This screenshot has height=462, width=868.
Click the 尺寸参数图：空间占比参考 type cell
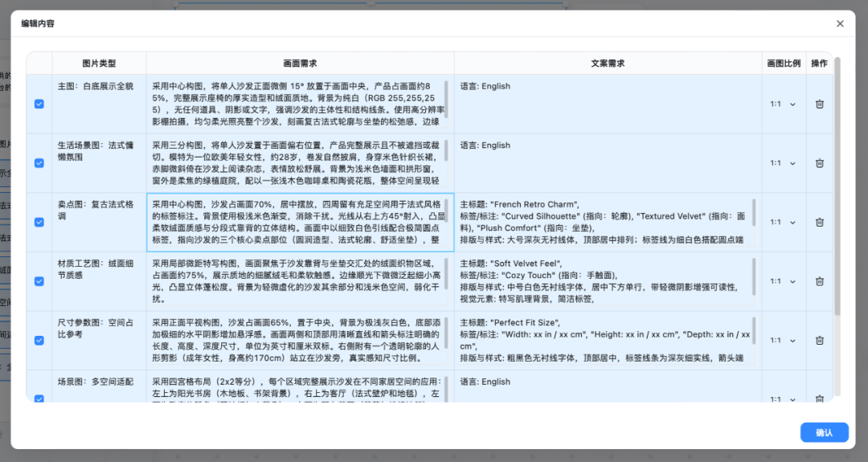point(99,341)
